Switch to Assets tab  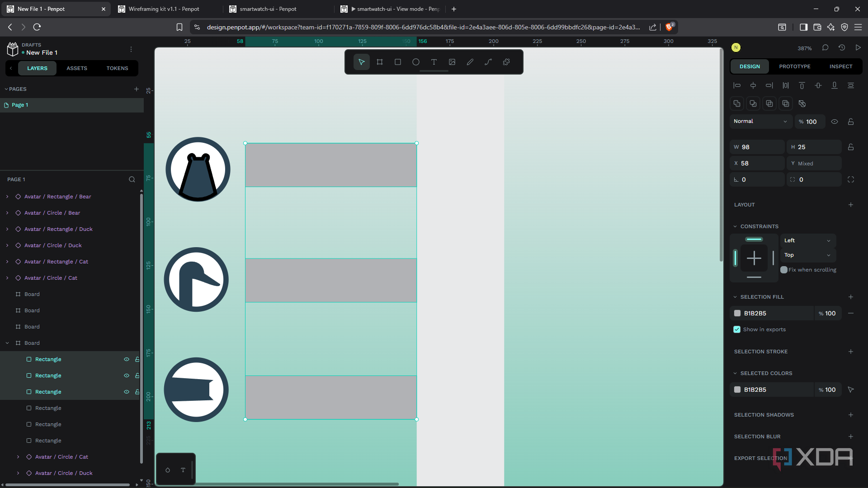pos(77,68)
